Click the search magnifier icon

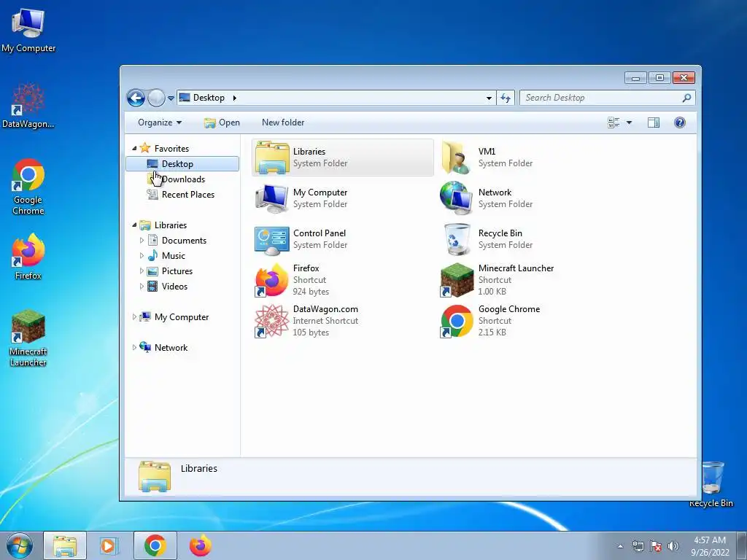coord(686,98)
